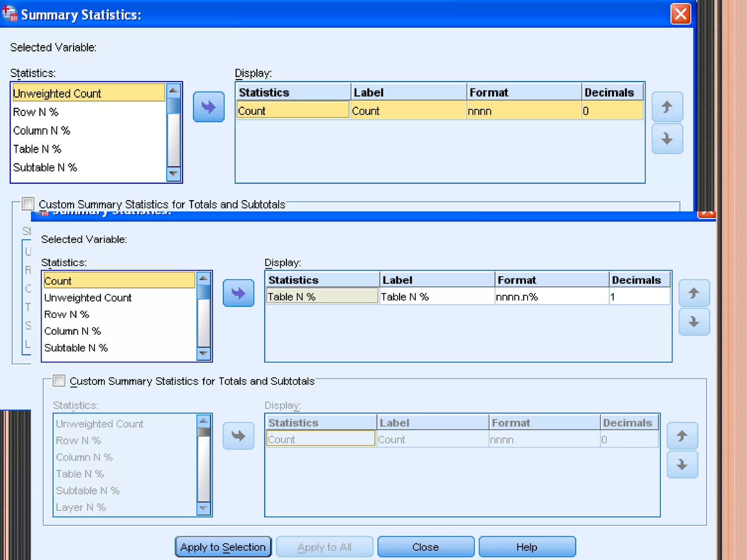Open Help for Summary Statistics
The height and width of the screenshot is (560, 747).
pyautogui.click(x=527, y=547)
